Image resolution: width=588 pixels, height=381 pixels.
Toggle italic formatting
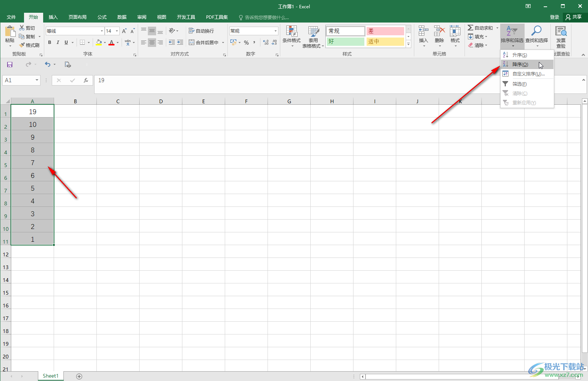(x=58, y=42)
